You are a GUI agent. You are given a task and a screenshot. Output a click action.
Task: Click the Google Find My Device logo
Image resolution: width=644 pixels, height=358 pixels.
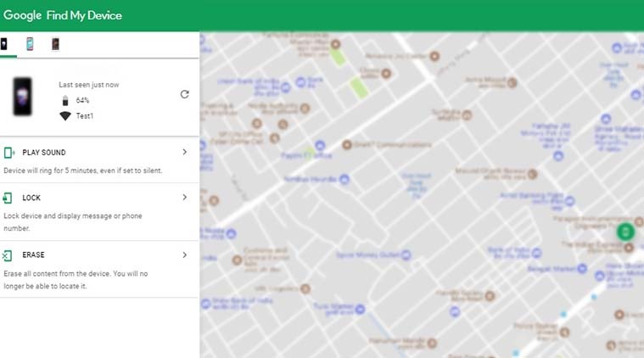(x=63, y=15)
